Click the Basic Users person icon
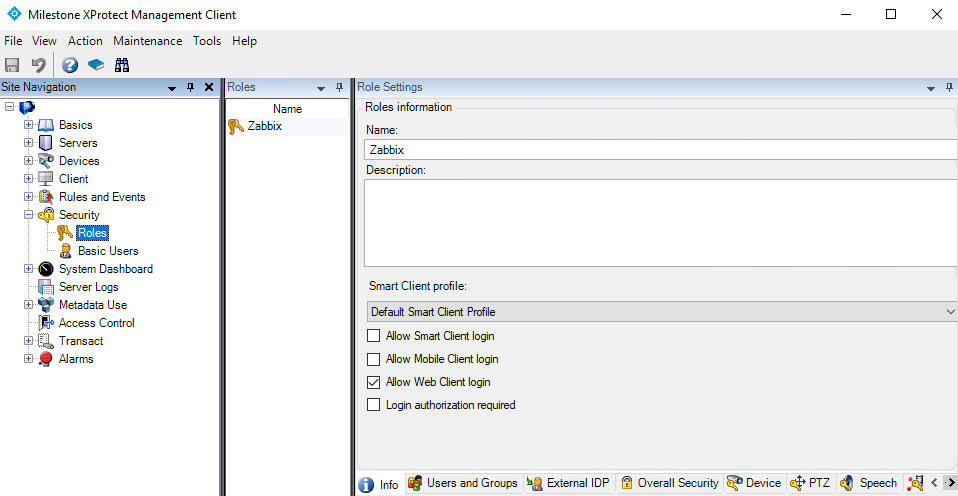The width and height of the screenshot is (958, 496). tap(66, 251)
